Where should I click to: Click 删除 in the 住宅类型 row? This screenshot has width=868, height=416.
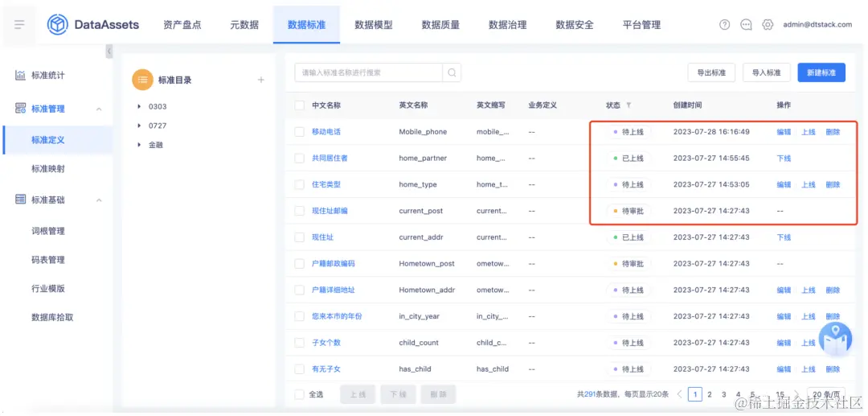pyautogui.click(x=833, y=184)
